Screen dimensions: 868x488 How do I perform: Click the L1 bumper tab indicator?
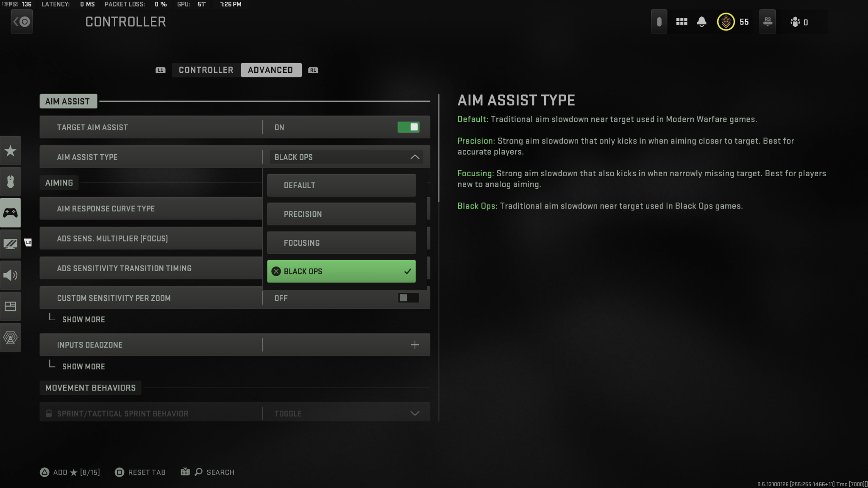(160, 70)
